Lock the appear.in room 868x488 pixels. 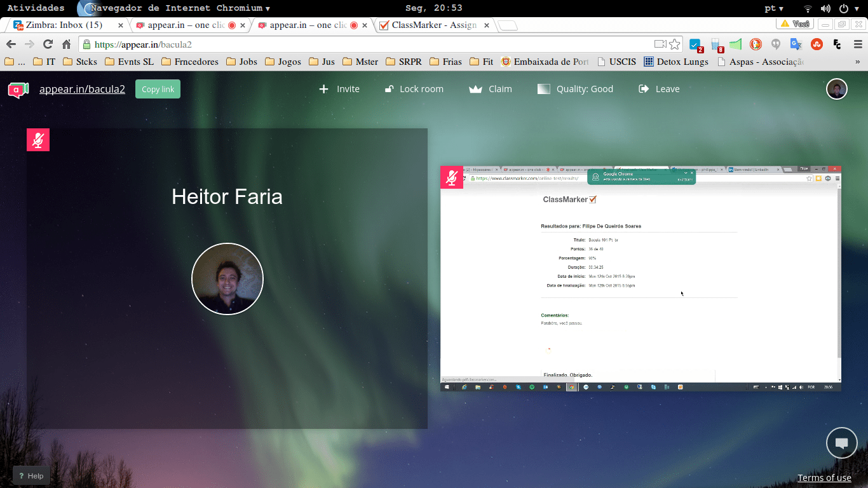pos(414,89)
